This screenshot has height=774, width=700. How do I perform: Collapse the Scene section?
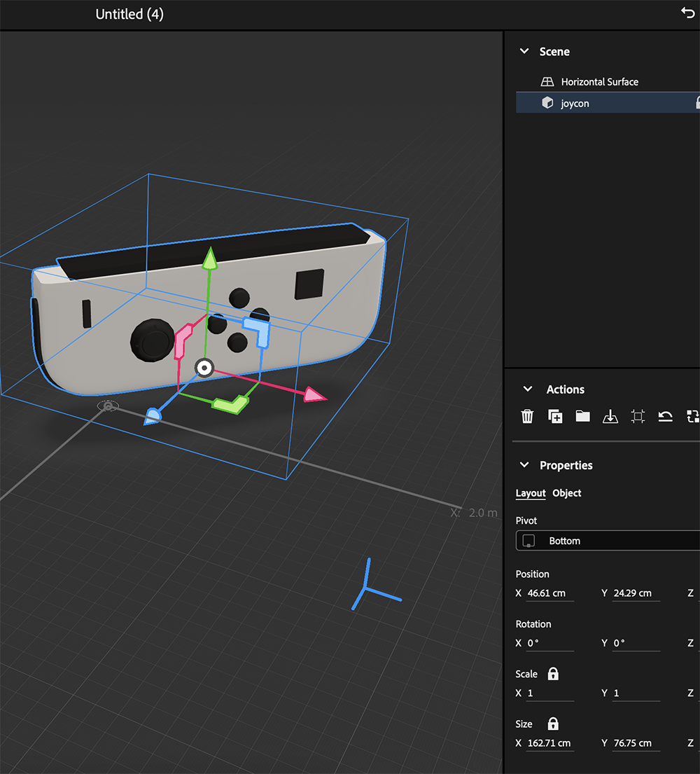524,51
